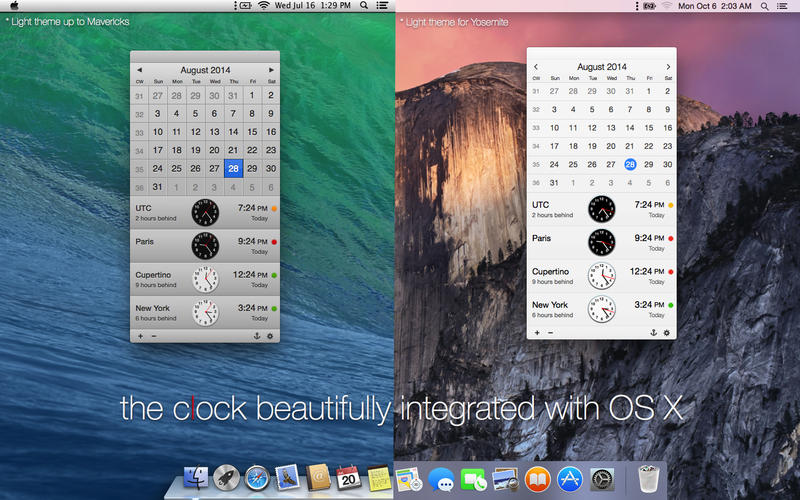Screen dimensions: 800x500
Task: Open Maps icon in Dock
Action: (408, 479)
